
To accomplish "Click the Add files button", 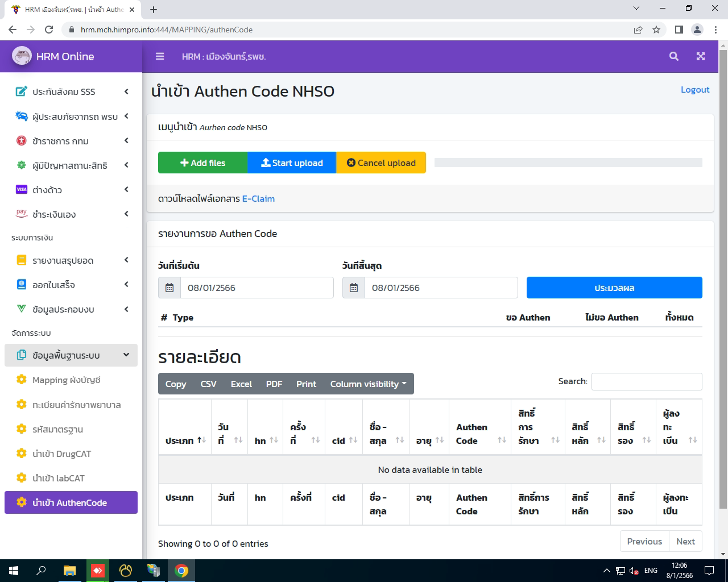I will coord(202,163).
